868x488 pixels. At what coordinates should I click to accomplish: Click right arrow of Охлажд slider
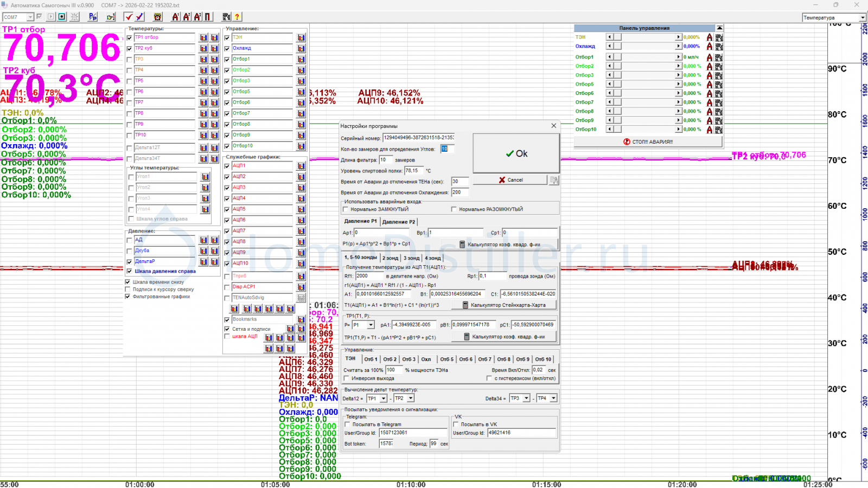(x=678, y=47)
